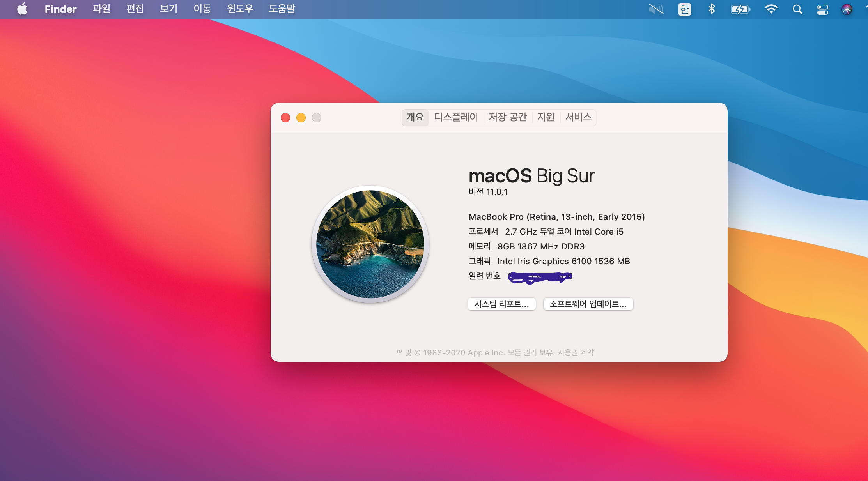Open the battery charging status icon
The image size is (868, 481).
click(x=740, y=9)
